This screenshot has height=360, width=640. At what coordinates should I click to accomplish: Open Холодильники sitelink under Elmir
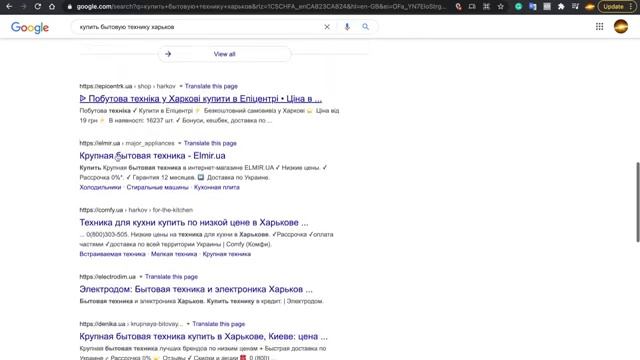(x=100, y=187)
